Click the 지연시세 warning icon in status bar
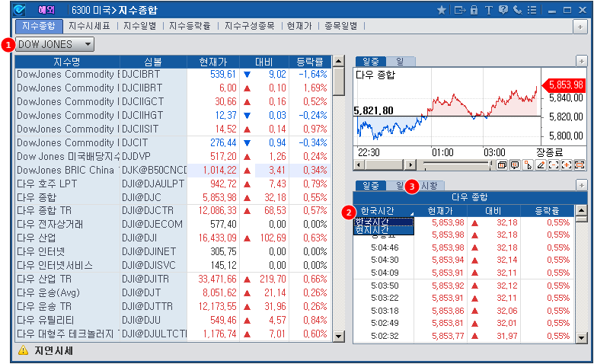The width and height of the screenshot is (594, 364). [x=23, y=350]
